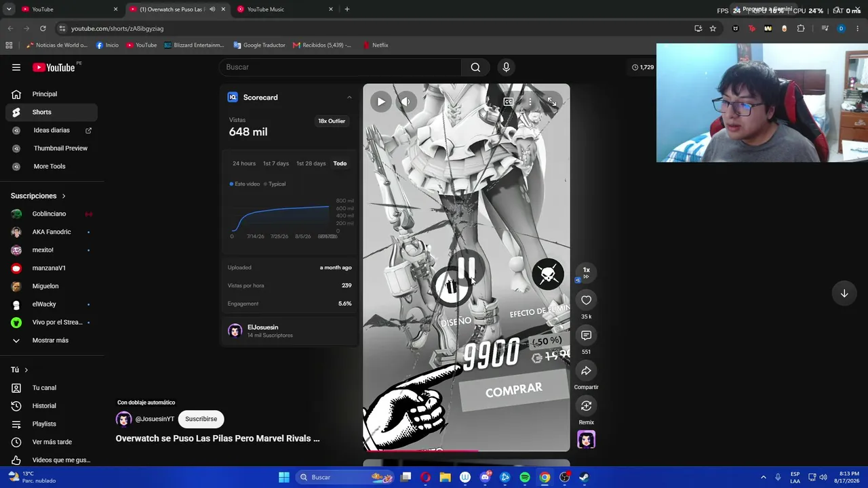
Task: Open More Tools in the sidebar
Action: click(52, 166)
